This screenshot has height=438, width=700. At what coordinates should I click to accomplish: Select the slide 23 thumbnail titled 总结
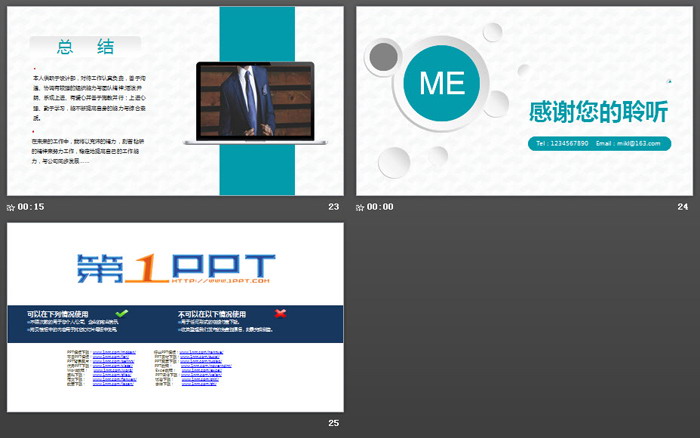click(175, 101)
